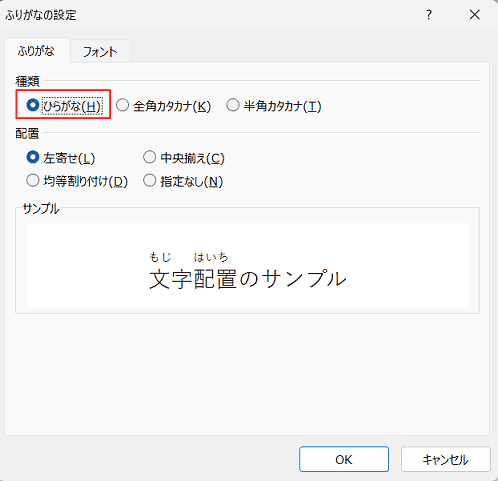Select the ふりがな tab
This screenshot has height=481, width=498.
point(37,51)
